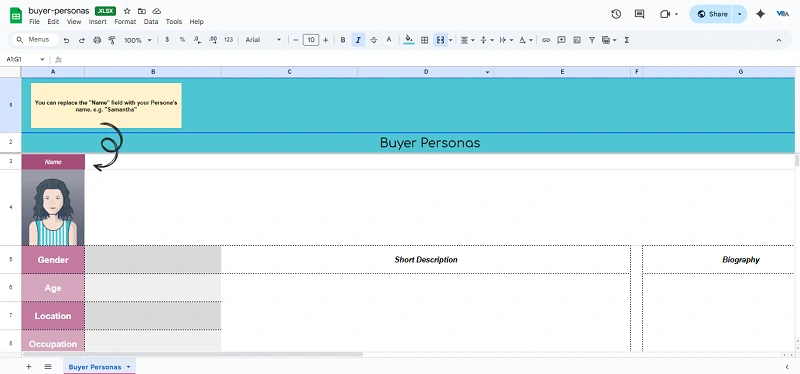Click the undo arrow in the toolbar
Screen dimensions: 800x374
66,40
